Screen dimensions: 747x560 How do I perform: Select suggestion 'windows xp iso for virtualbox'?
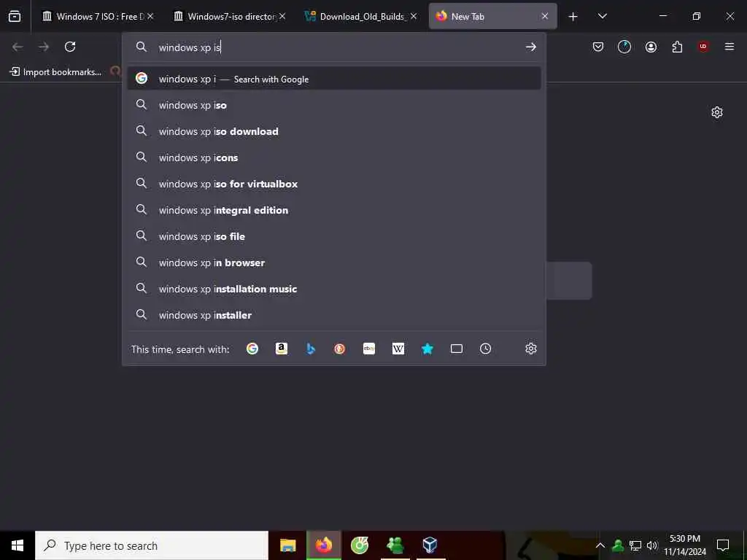334,184
